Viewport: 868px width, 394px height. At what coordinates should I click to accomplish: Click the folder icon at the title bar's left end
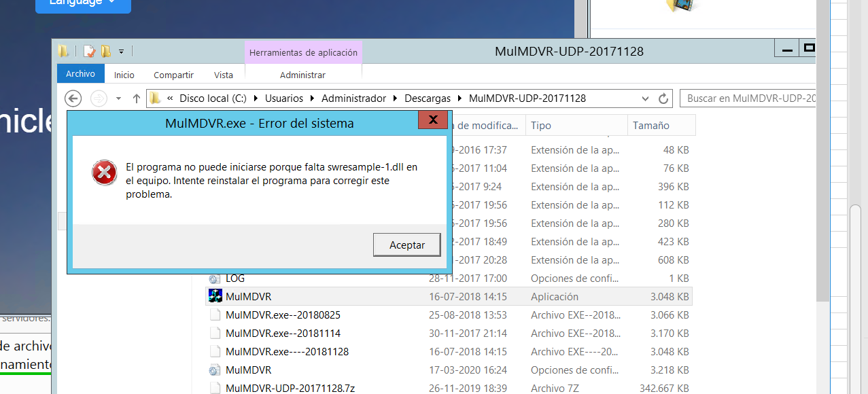(x=63, y=51)
